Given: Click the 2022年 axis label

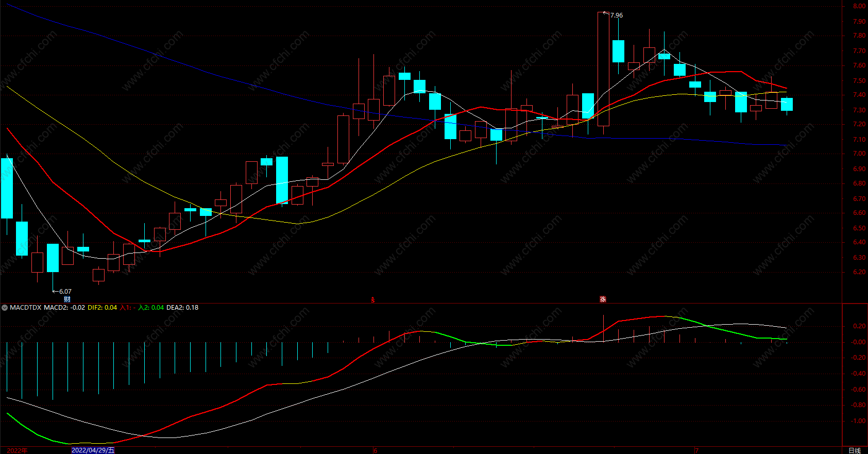Looking at the screenshot, I should tap(17, 450).
